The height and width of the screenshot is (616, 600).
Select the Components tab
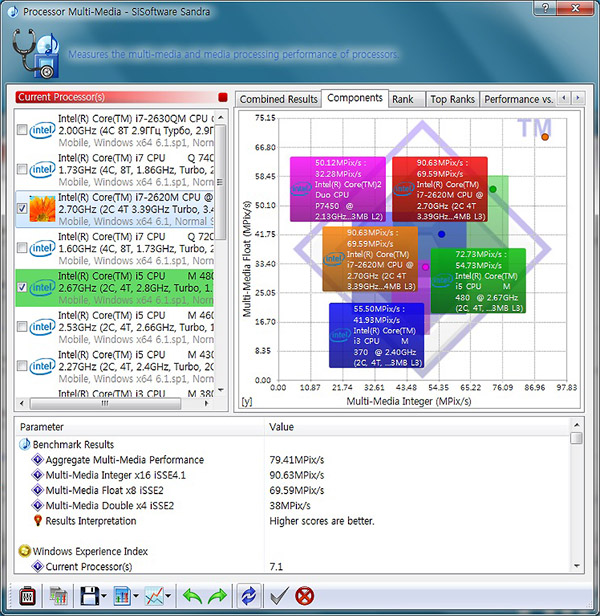click(x=355, y=98)
